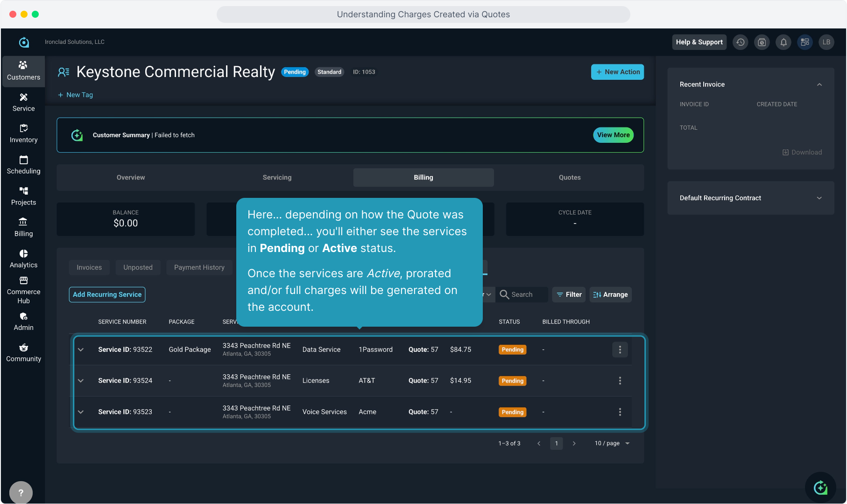
Task: Click the Gold Package cell
Action: pyautogui.click(x=190, y=350)
